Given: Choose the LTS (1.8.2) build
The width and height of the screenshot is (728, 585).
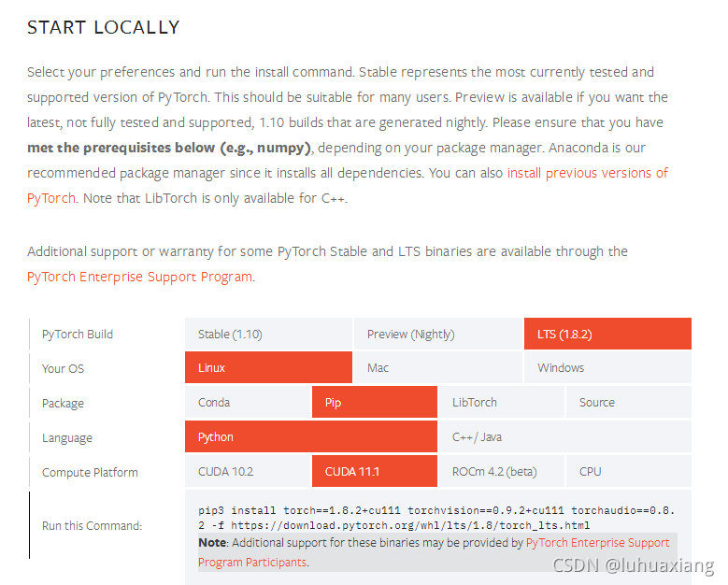Looking at the screenshot, I should pyautogui.click(x=607, y=334).
